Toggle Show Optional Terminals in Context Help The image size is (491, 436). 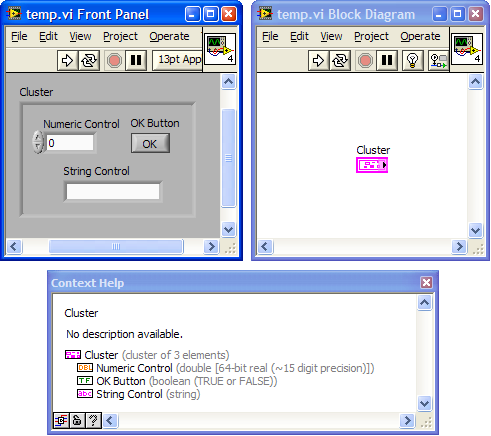point(61,420)
